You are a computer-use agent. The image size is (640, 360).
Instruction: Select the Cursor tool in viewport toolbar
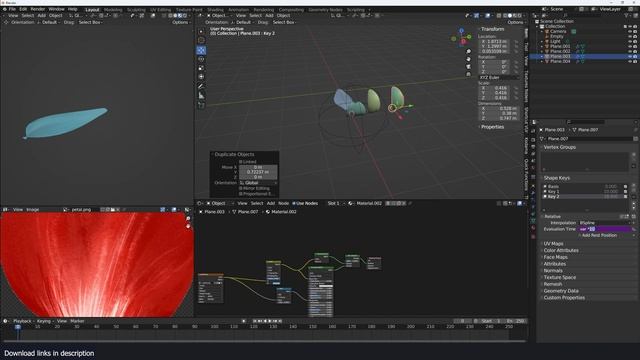click(201, 40)
